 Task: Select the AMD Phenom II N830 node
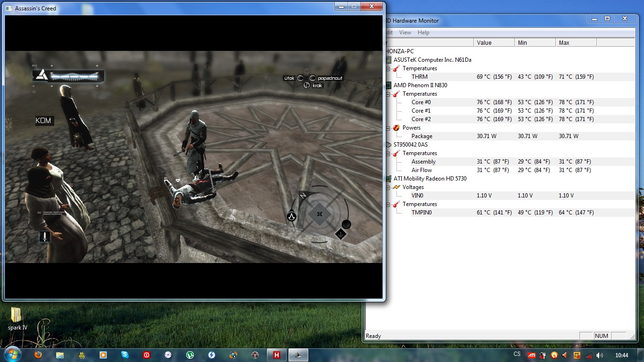pyautogui.click(x=421, y=85)
